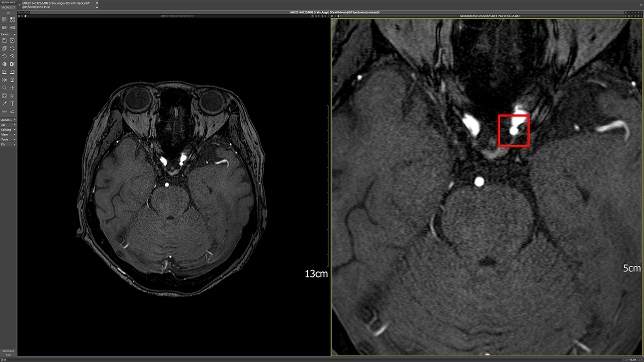
Task: Expand the Tools section
Action: coord(8,139)
